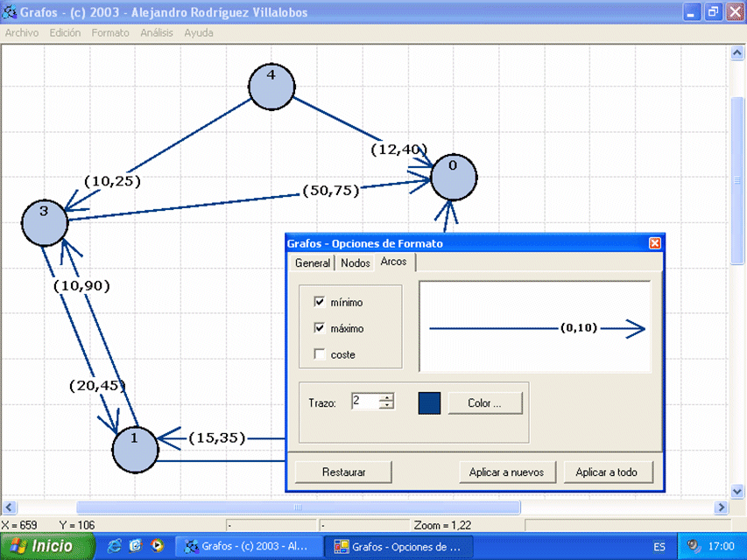Open the General tab

(312, 263)
